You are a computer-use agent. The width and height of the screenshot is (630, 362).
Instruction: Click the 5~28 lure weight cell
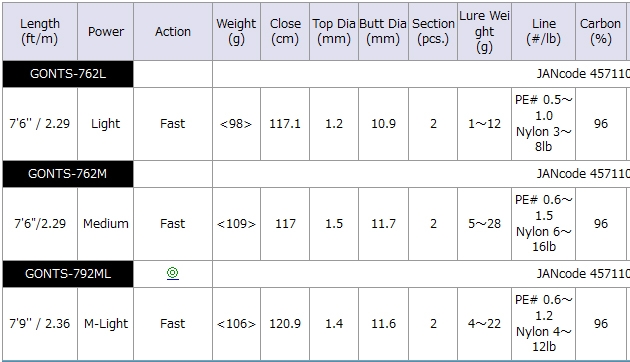(x=485, y=224)
